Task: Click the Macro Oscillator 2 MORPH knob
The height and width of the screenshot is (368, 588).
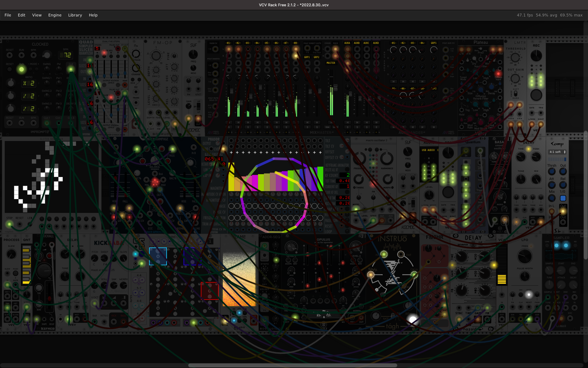Action: click(x=387, y=179)
